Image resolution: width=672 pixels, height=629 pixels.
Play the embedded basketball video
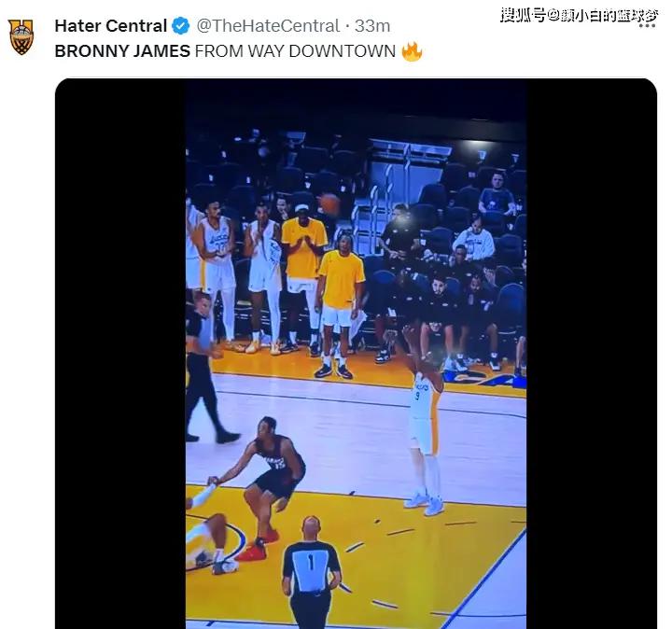[x=355, y=353]
